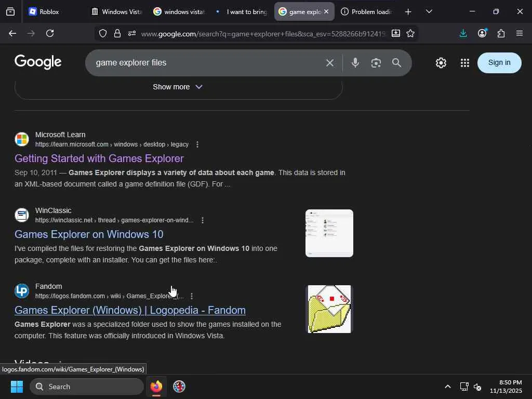
Task: Click the WinClassic site favicon
Action: click(x=22, y=215)
